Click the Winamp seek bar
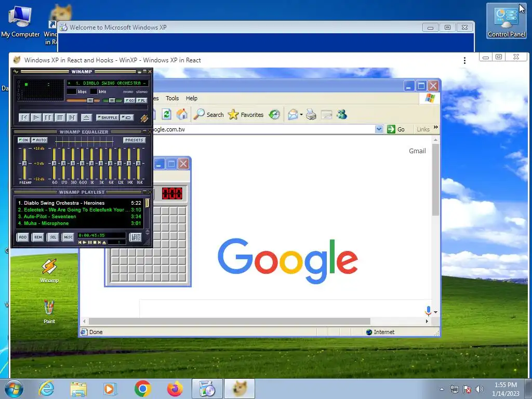This screenshot has width=532, height=399. (84, 108)
